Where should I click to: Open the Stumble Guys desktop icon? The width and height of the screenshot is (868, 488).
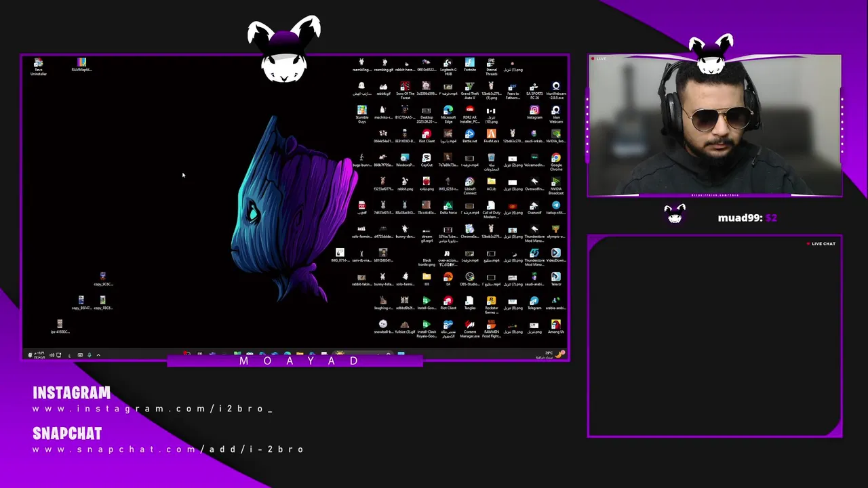pos(361,115)
